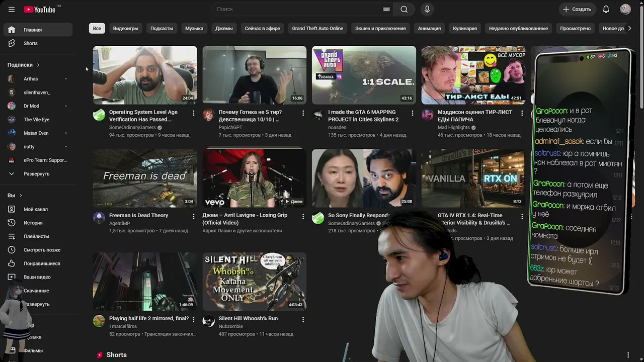Open Shorts from the sidebar
This screenshot has height=362, width=644.
point(38,43)
